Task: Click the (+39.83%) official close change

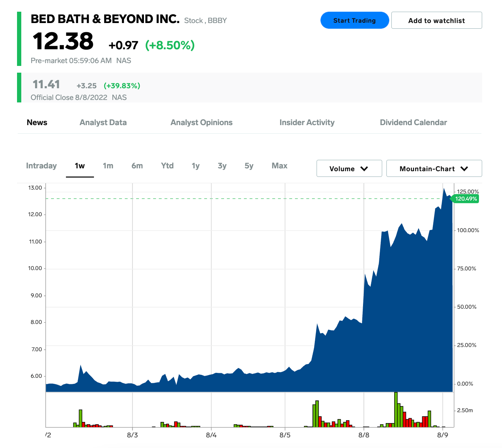Action: point(122,86)
